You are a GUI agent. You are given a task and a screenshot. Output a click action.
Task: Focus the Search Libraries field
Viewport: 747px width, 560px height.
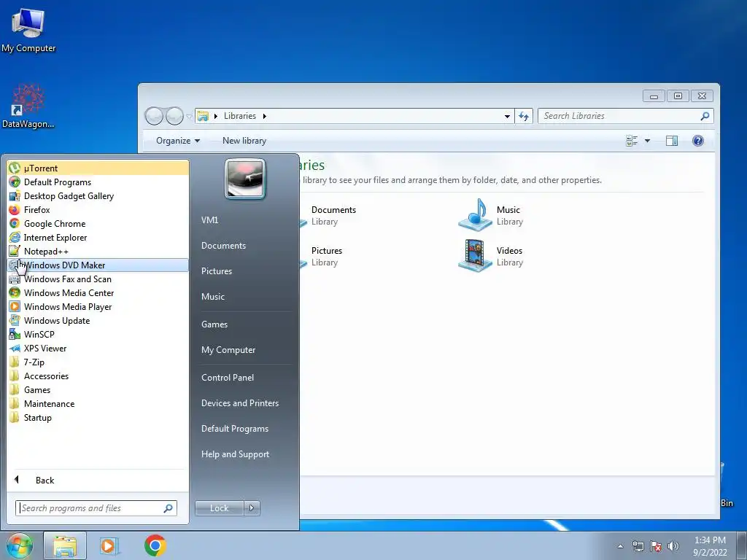(625, 116)
